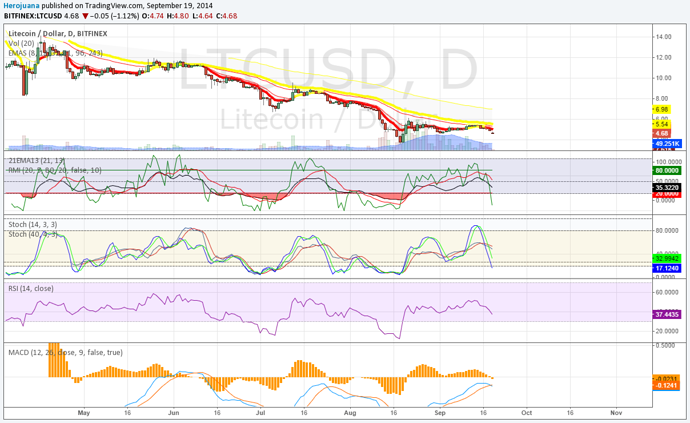
Task: Click the red 20.0000 level label
Action: point(667,194)
